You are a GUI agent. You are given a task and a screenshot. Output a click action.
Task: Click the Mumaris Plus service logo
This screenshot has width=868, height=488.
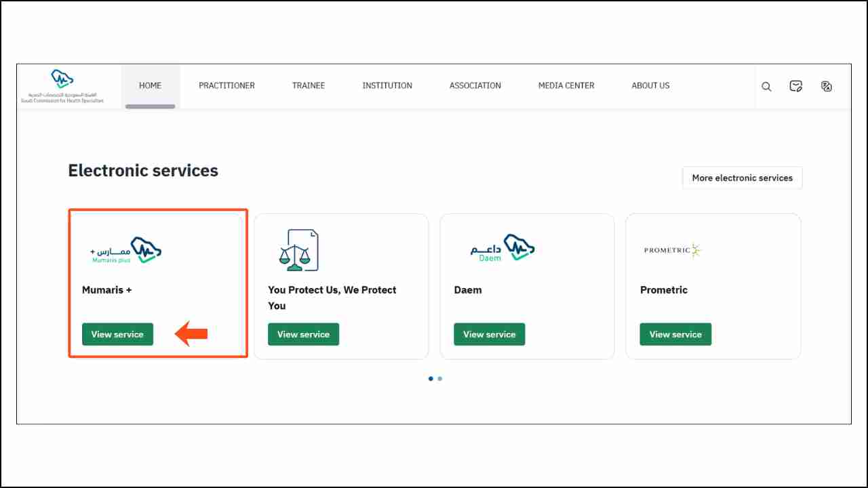pos(125,250)
